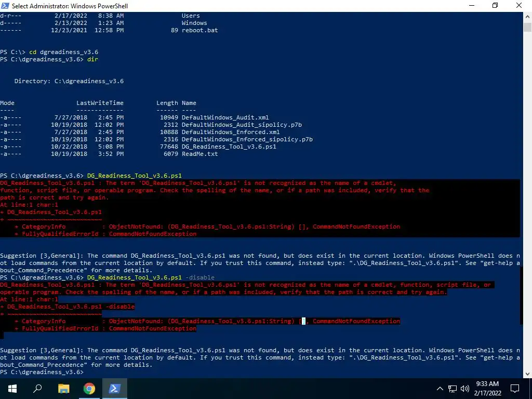Open network status tray icon

453,389
